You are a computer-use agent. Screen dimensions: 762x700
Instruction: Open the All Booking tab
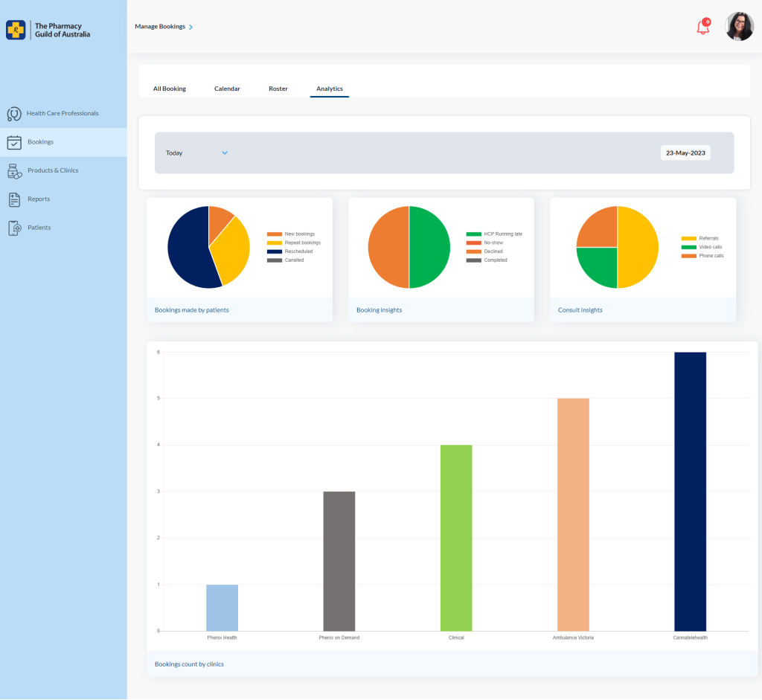click(x=170, y=89)
